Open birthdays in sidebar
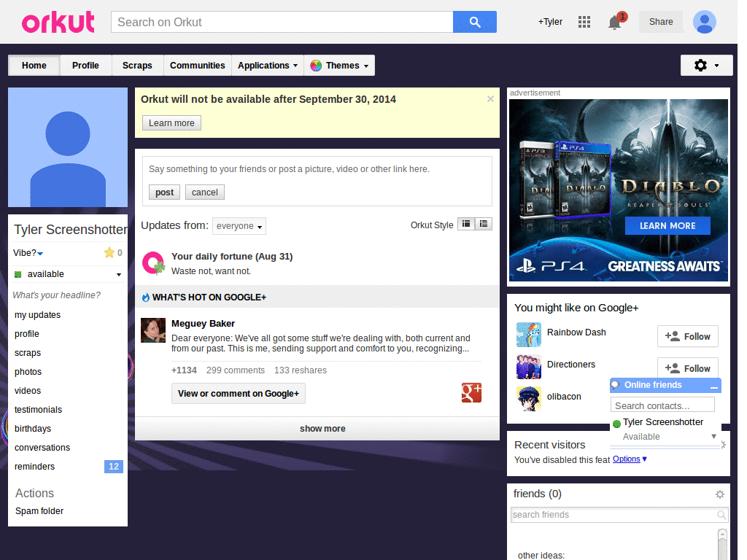Screen dimensions: 747x560 point(33,429)
